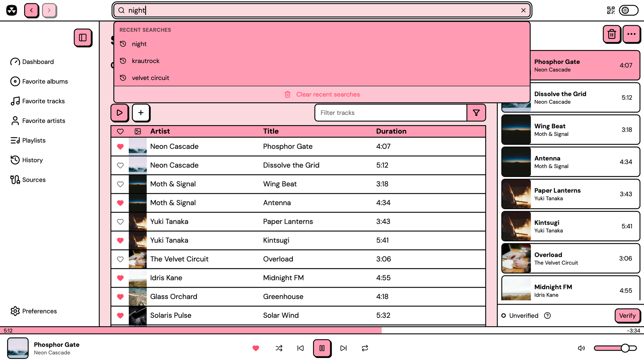
Task: Seek on the playback progress bar
Action: point(322,330)
